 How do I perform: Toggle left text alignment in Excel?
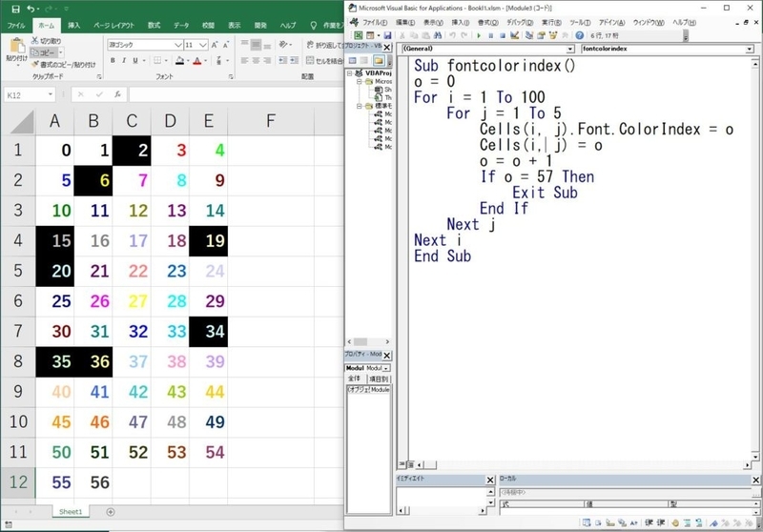pyautogui.click(x=245, y=60)
